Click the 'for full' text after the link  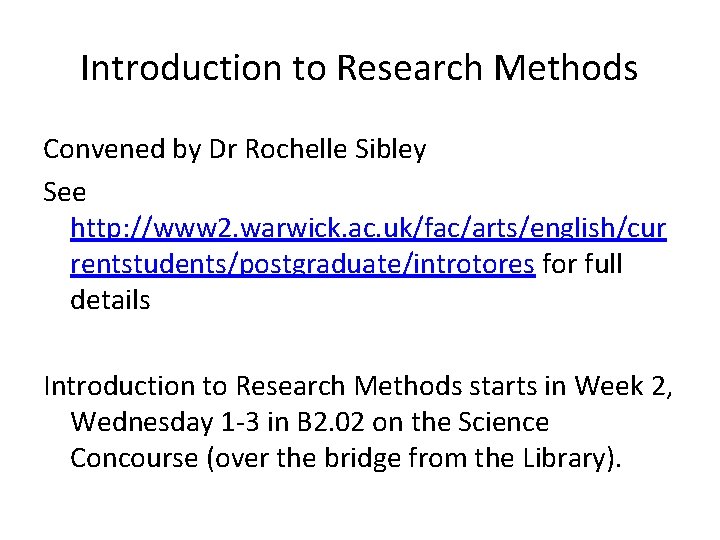tap(582, 264)
